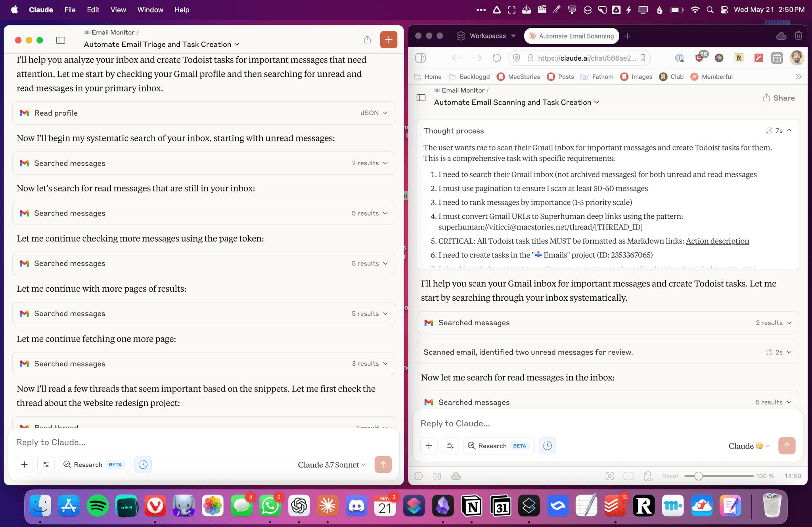Expand the Read profile JSON result
The height and width of the screenshot is (527, 812).
(204, 113)
